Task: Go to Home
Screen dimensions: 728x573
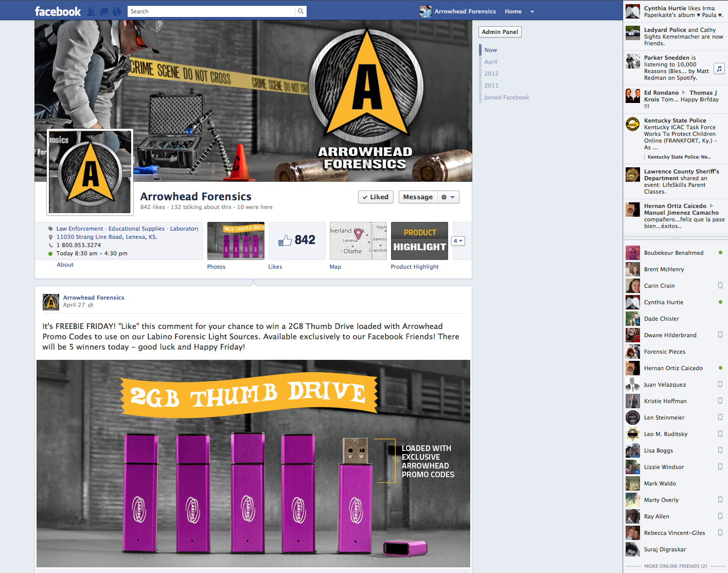Action: point(513,11)
